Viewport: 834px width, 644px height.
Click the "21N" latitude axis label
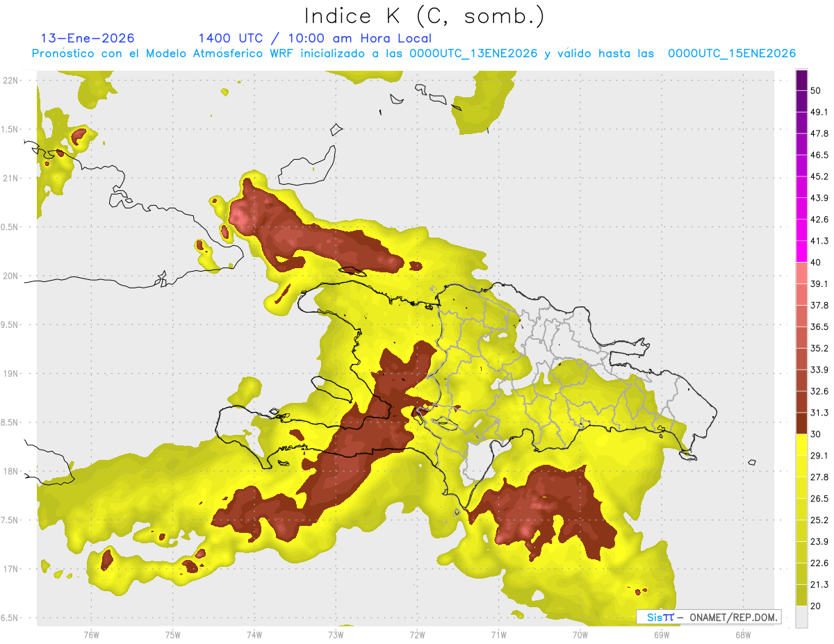point(10,178)
